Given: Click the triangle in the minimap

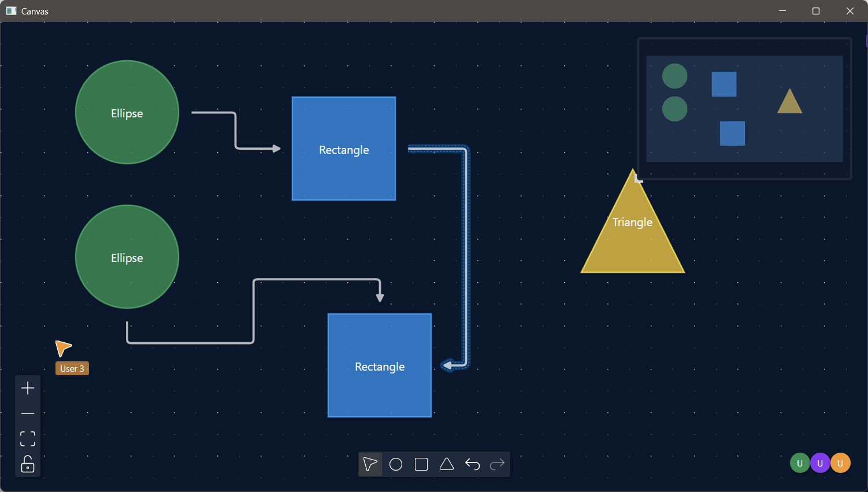Looking at the screenshot, I should click(789, 102).
